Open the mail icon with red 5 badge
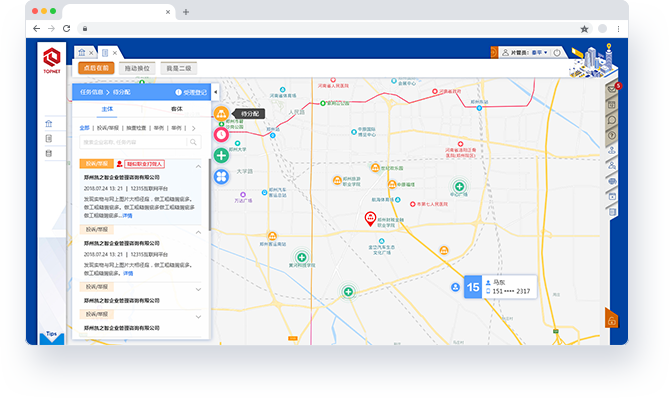The height and width of the screenshot is (398, 670). click(x=612, y=89)
